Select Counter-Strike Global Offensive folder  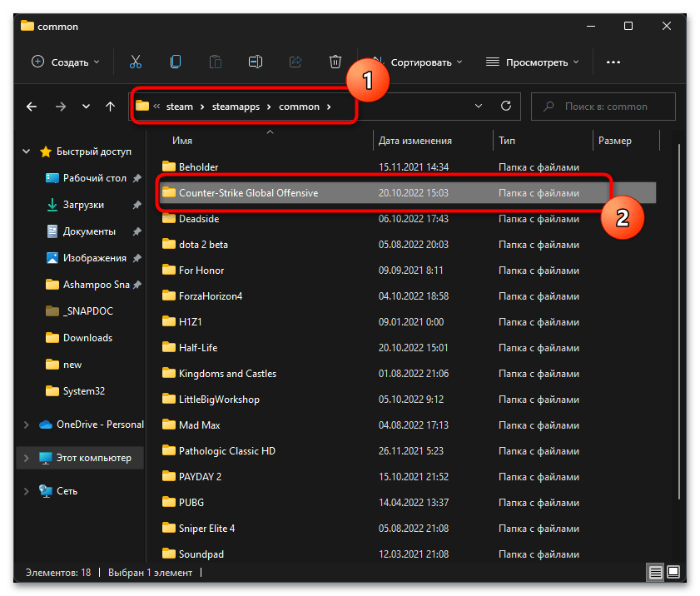point(407,193)
